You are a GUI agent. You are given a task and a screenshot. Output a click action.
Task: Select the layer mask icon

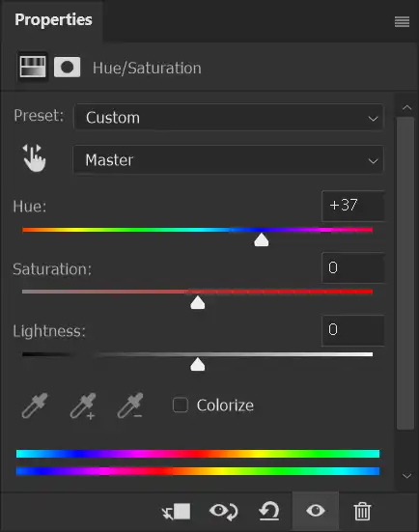point(68,67)
